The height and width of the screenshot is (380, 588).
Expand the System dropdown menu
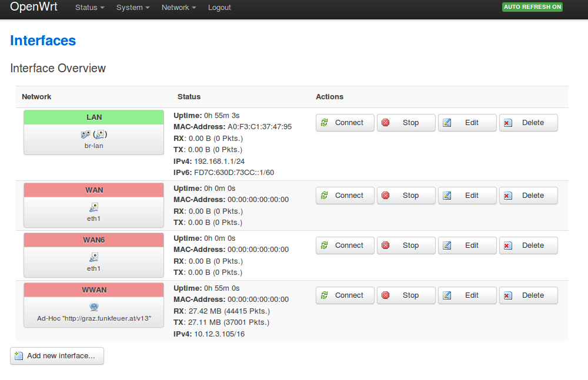133,8
